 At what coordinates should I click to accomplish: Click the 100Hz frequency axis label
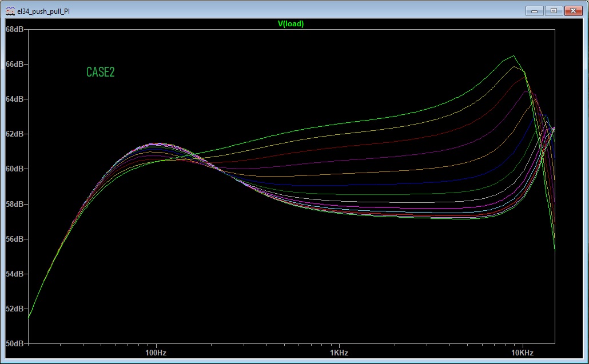(156, 353)
